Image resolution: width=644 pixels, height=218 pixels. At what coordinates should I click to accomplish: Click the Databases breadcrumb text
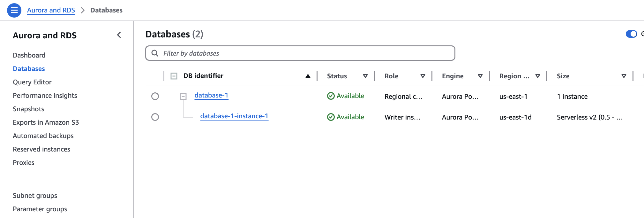click(106, 10)
